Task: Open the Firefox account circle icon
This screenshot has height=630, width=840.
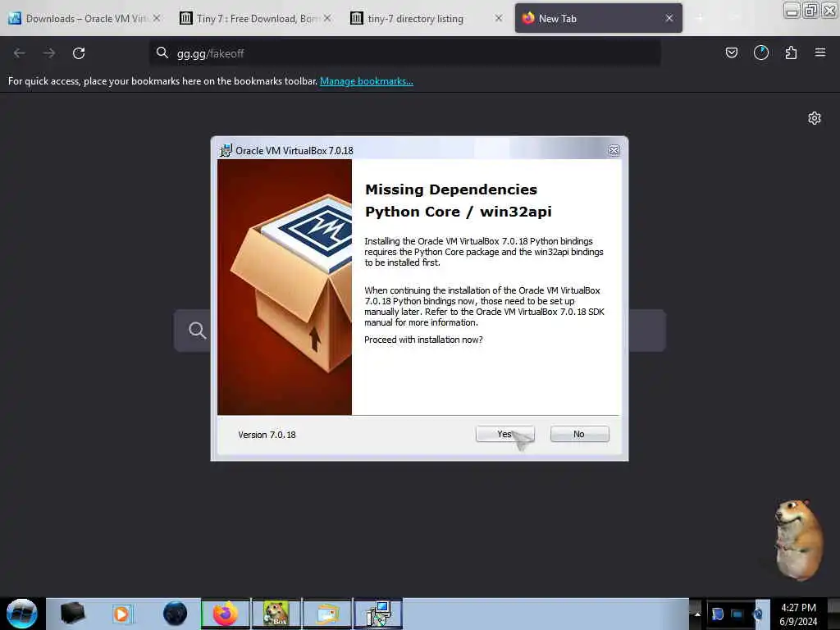Action: click(x=760, y=52)
